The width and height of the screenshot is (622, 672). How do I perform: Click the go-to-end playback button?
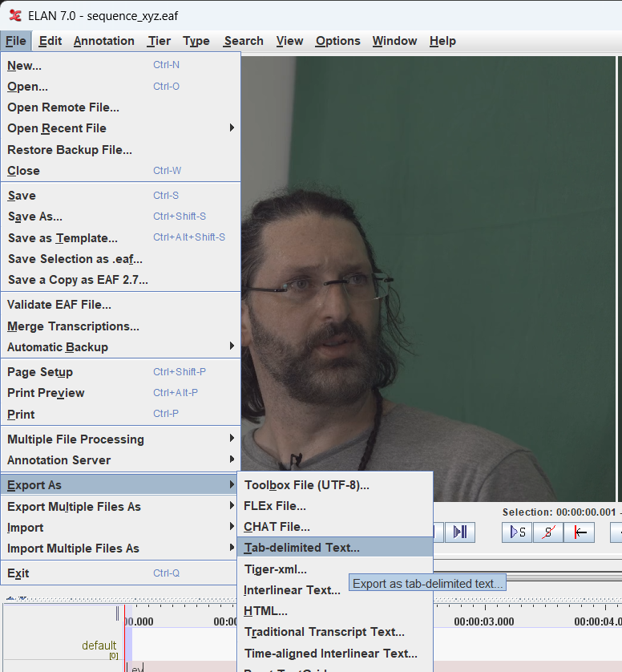click(x=460, y=532)
